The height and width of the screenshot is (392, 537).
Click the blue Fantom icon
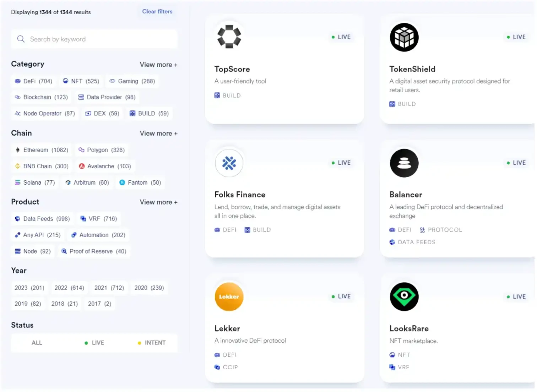[x=122, y=183]
